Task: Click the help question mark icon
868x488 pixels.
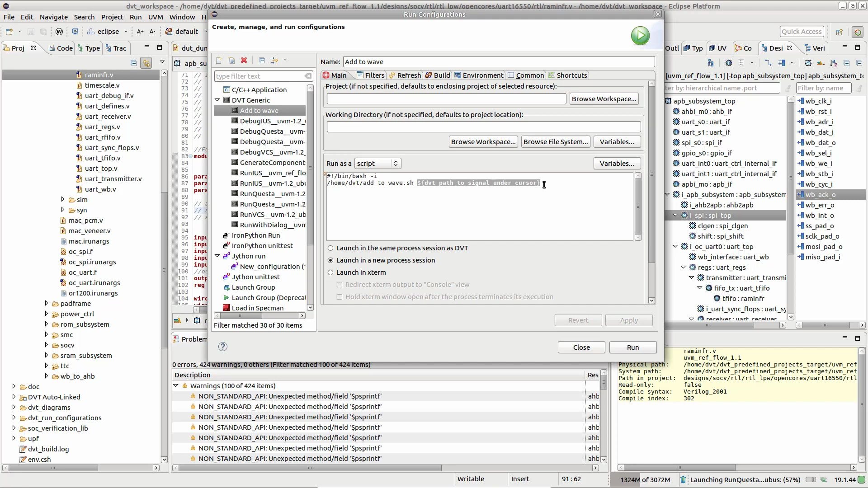Action: coord(222,347)
